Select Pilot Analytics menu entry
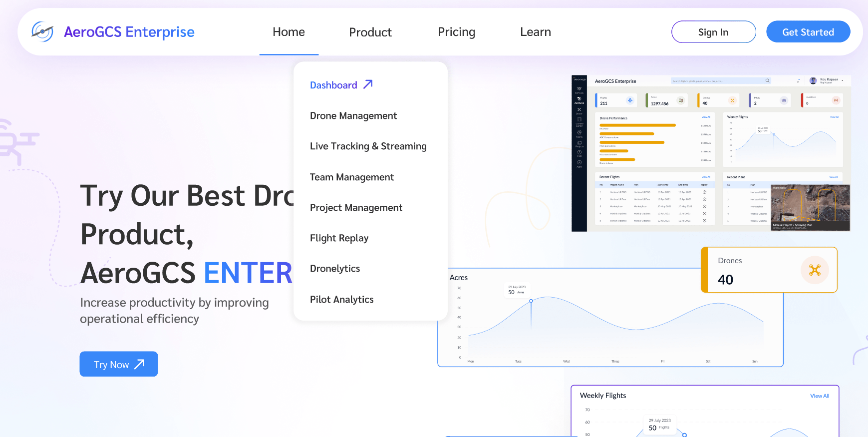Image resolution: width=868 pixels, height=437 pixels. pyautogui.click(x=342, y=300)
